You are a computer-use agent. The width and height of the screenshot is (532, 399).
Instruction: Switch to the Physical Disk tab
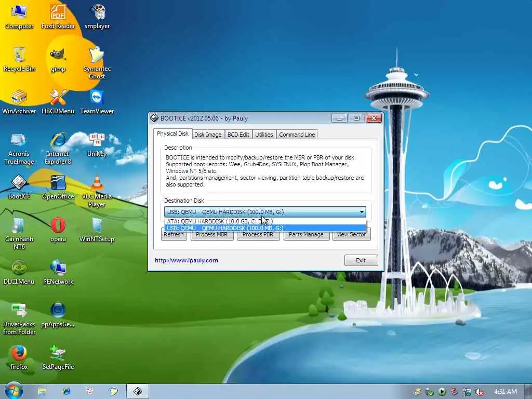coord(172,134)
